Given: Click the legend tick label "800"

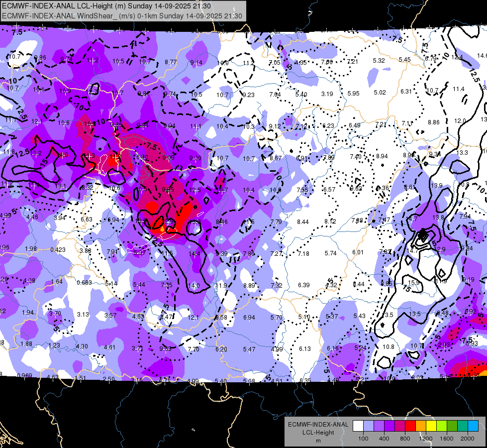Looking at the screenshot, I should pos(405,439).
